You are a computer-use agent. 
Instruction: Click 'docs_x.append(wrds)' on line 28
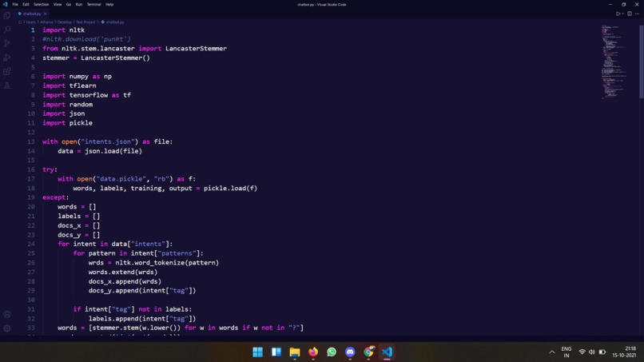coord(125,281)
